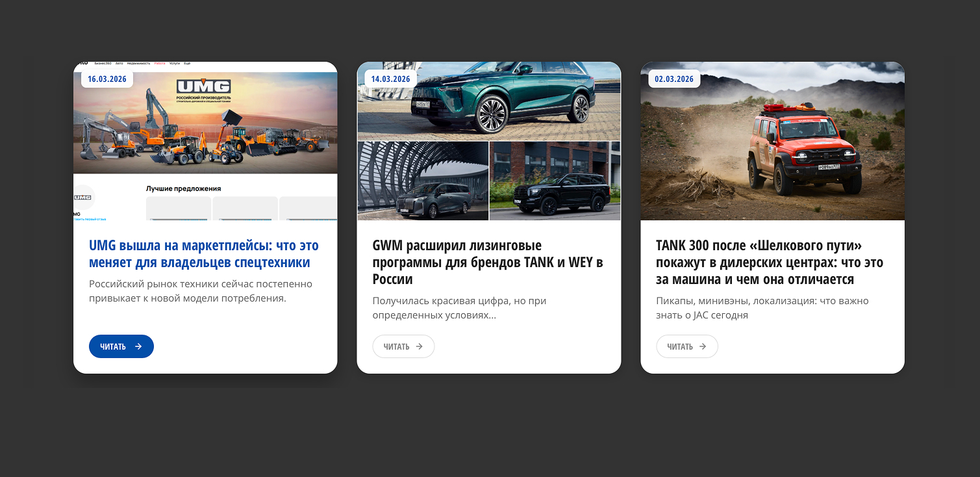Viewport: 980px width, 477px height.
Task: Open the UMG construction machinery thumbnail
Action: pos(205,141)
